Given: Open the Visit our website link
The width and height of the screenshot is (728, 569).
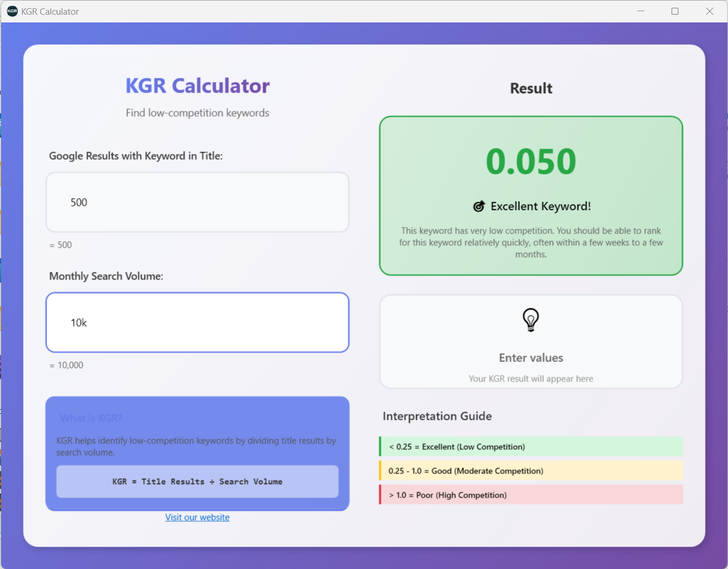Looking at the screenshot, I should tap(197, 517).
